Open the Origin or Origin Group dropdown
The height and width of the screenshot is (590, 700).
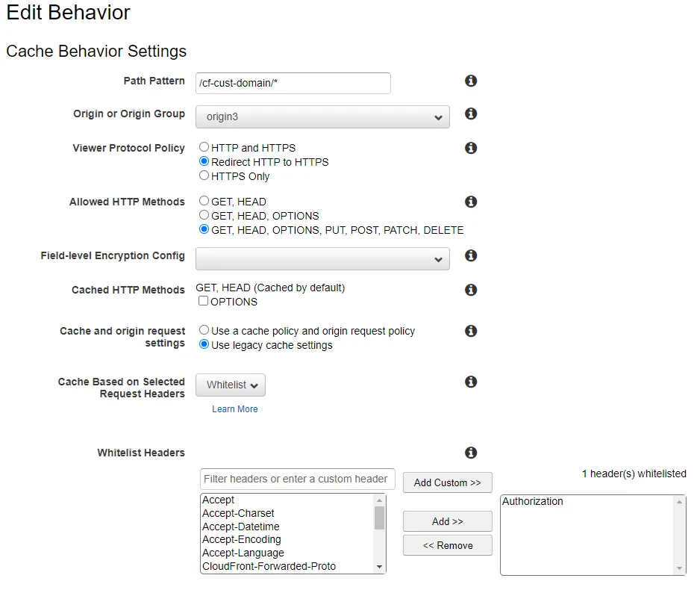[x=322, y=117]
